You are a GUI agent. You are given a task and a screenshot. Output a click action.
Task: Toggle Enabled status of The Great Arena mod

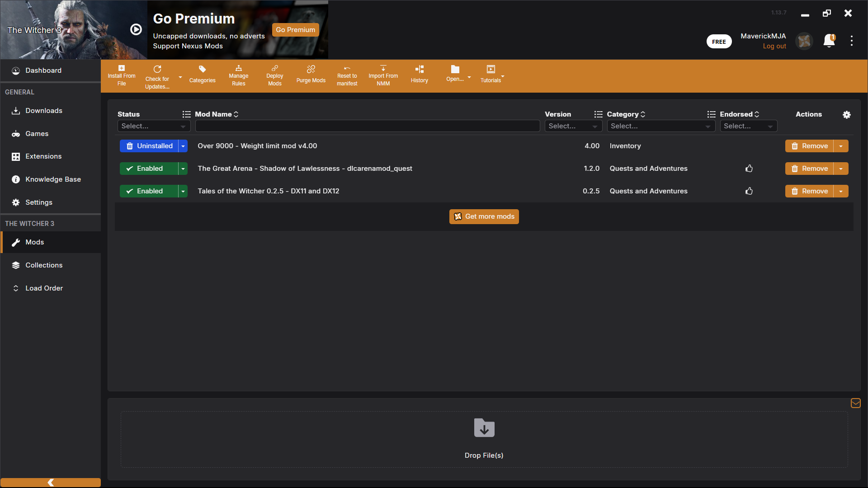pyautogui.click(x=149, y=169)
